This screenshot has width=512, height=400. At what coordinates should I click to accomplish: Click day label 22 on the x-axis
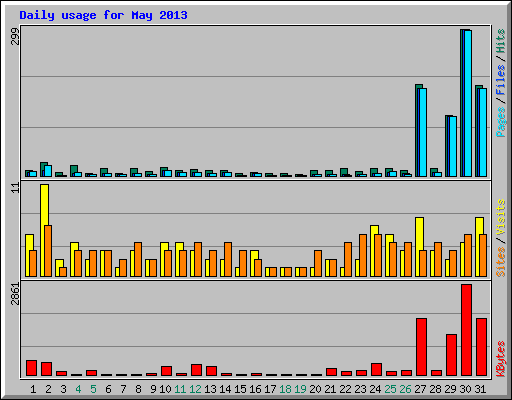pyautogui.click(x=345, y=389)
